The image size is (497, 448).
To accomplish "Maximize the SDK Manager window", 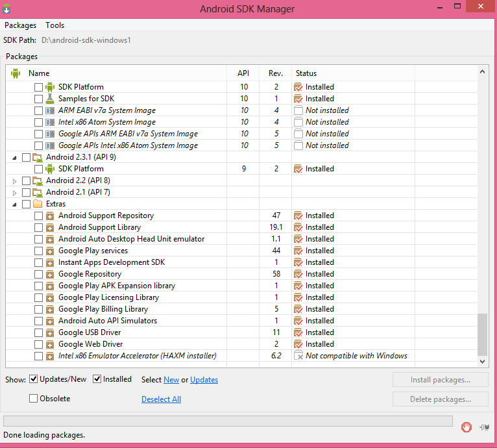I will click(x=457, y=6).
